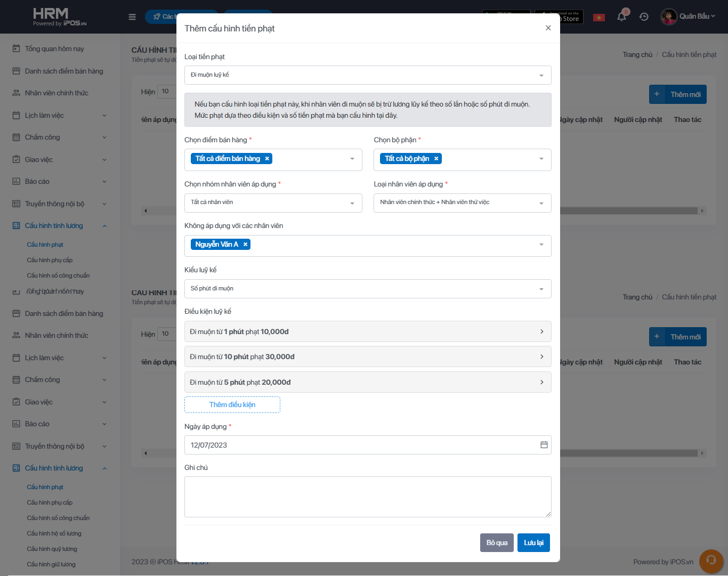Click the 'Lưu lại' save button
728x576 pixels.
(x=533, y=542)
